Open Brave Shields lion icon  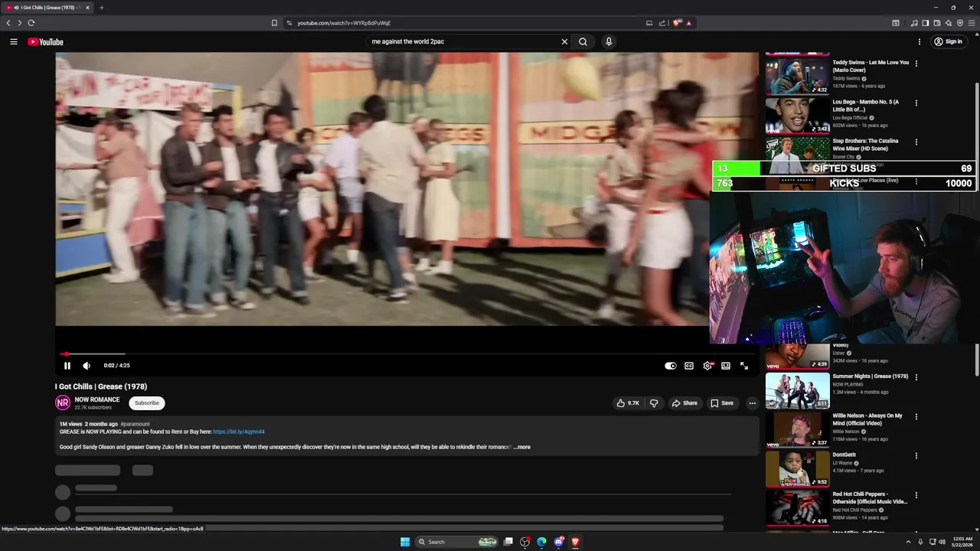click(677, 23)
